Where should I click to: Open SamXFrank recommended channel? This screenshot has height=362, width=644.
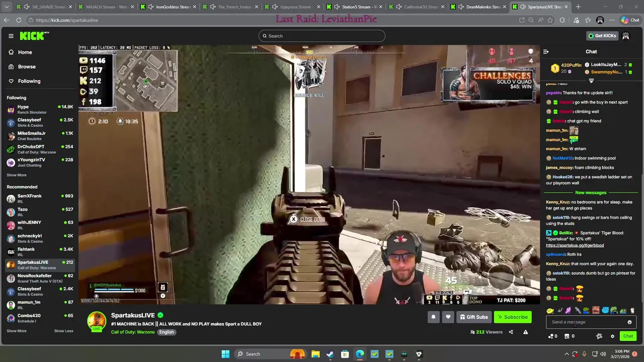pos(39,198)
